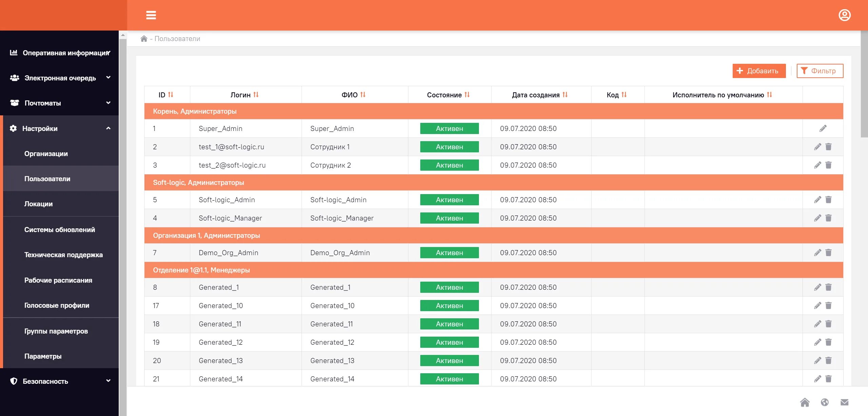Expand the Электронная очередь menu

pyautogui.click(x=60, y=78)
